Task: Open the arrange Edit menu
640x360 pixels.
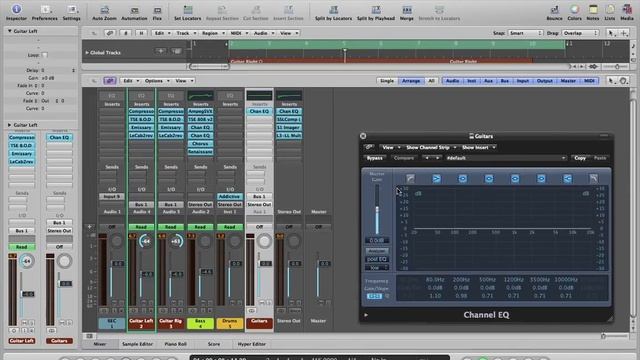Action: 162,33
